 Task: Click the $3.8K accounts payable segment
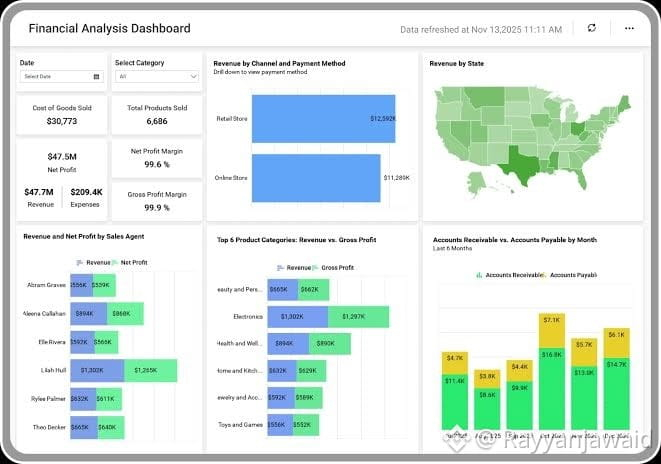point(487,379)
